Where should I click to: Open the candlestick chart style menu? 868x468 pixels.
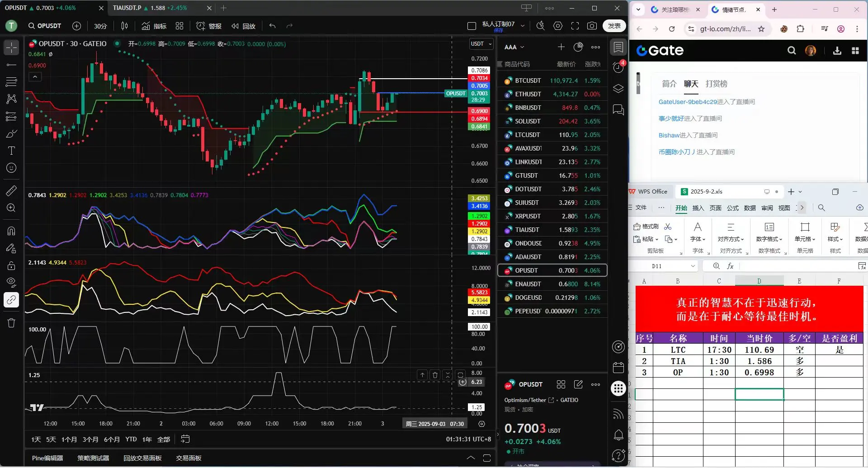coord(124,26)
